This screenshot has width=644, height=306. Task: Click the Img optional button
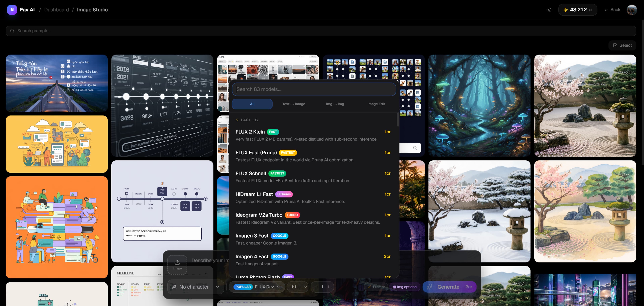(x=405, y=287)
